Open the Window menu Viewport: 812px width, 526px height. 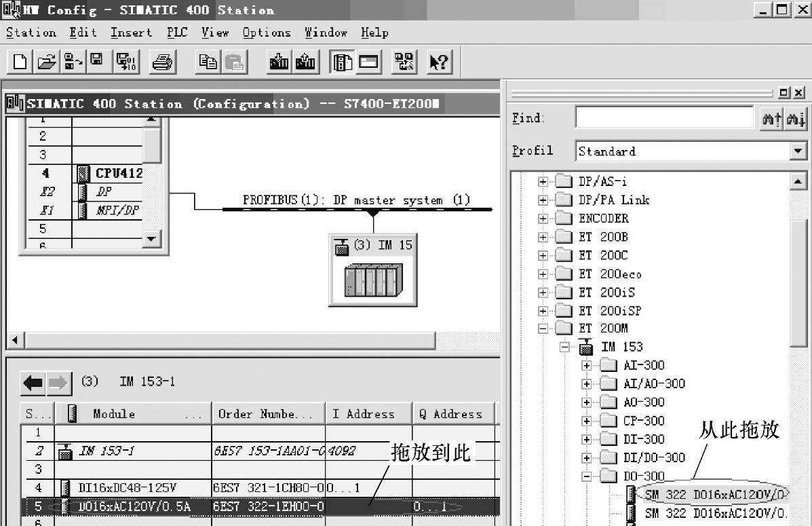(x=326, y=33)
